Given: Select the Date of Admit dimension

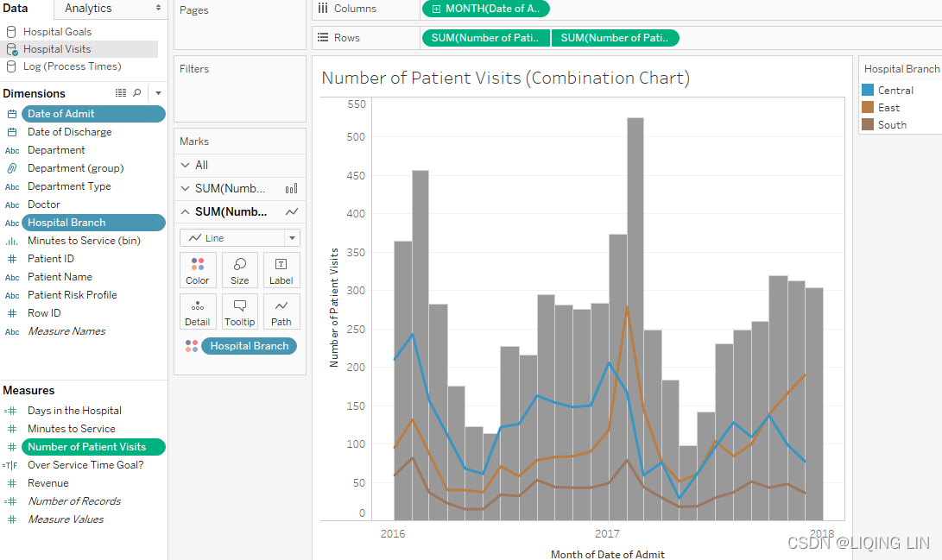Looking at the screenshot, I should click(x=93, y=114).
